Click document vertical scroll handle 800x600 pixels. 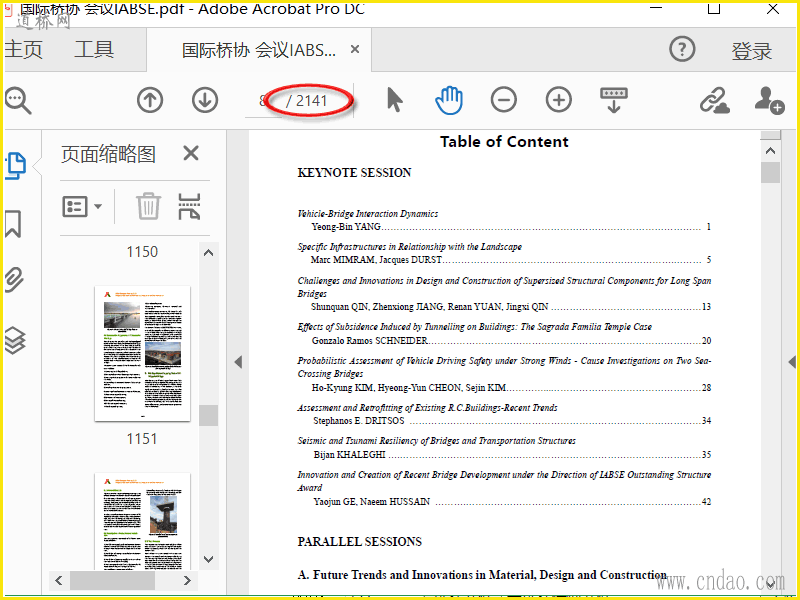[770, 172]
